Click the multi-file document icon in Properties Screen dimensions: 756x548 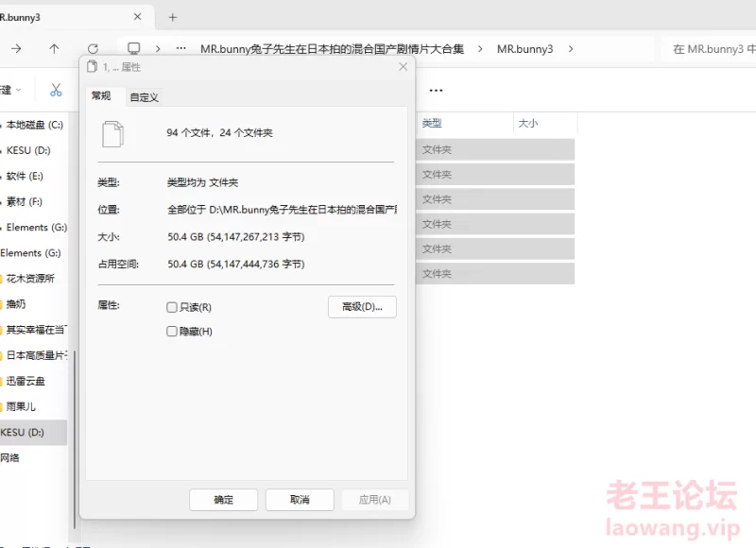click(112, 133)
